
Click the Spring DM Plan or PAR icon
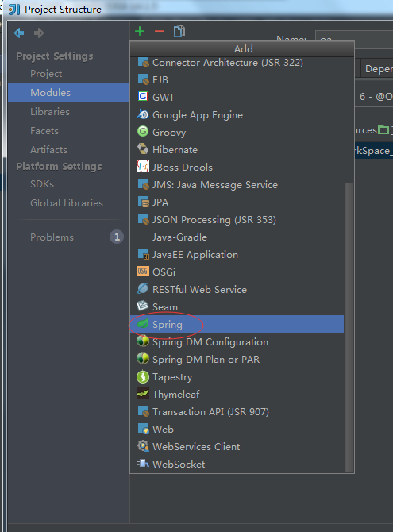143,359
